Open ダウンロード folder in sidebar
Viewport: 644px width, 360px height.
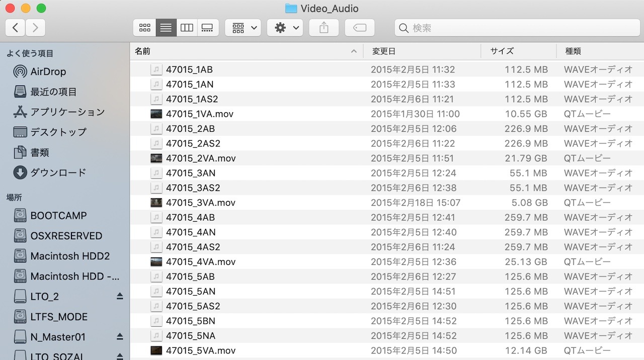point(58,172)
